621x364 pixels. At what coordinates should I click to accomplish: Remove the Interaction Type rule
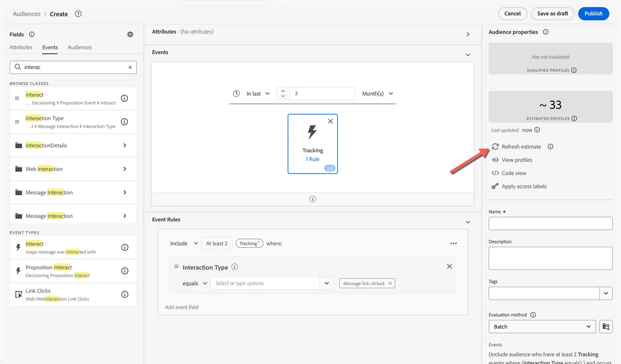pos(450,267)
